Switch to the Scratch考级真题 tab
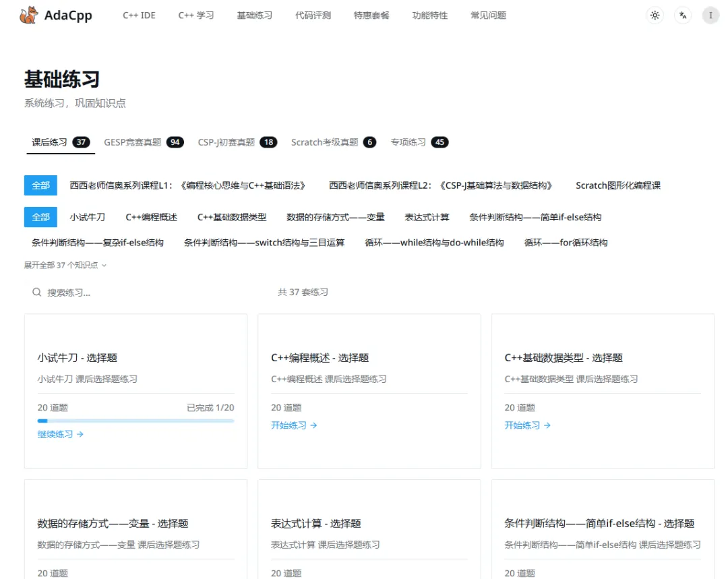This screenshot has width=728, height=579. (334, 142)
